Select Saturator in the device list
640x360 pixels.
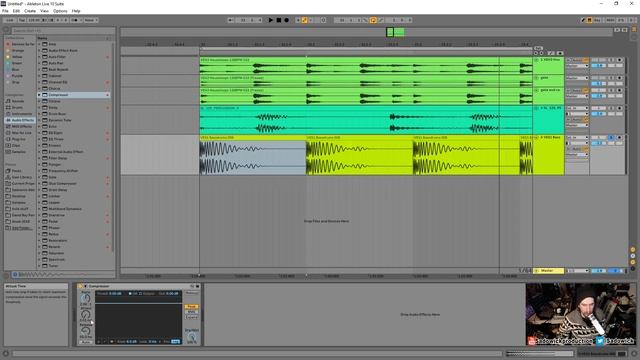tap(56, 253)
